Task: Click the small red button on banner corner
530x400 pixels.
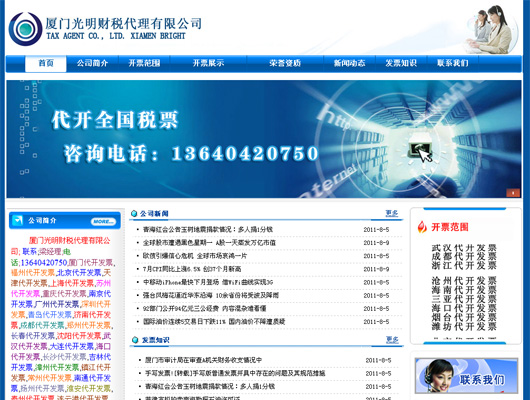Action: (x=513, y=193)
